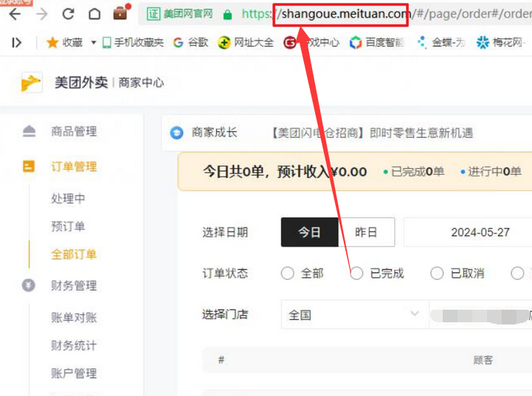Click the 商家中心 header text
Image resolution: width=532 pixels, height=396 pixels.
click(141, 83)
